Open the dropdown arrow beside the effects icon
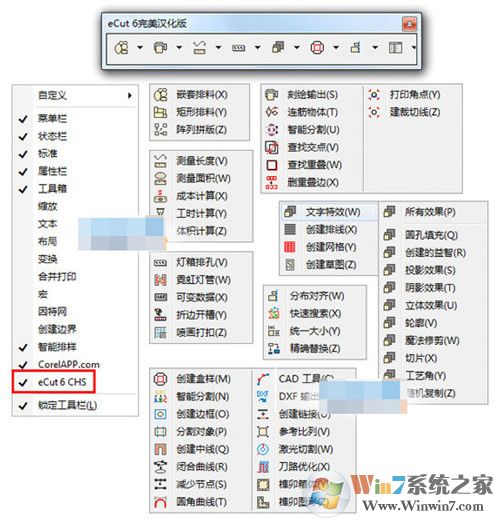500x520 pixels. click(x=297, y=48)
